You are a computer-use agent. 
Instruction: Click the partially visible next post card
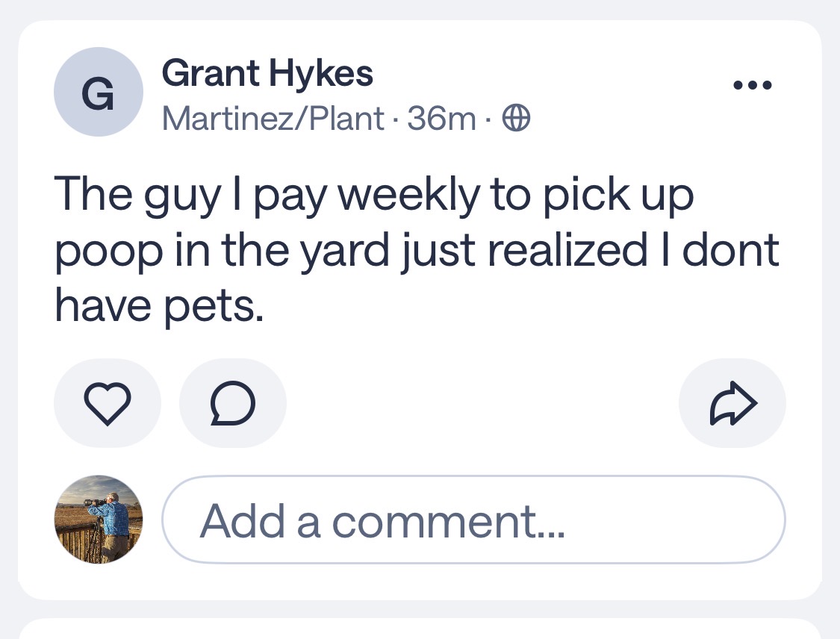[x=420, y=629]
